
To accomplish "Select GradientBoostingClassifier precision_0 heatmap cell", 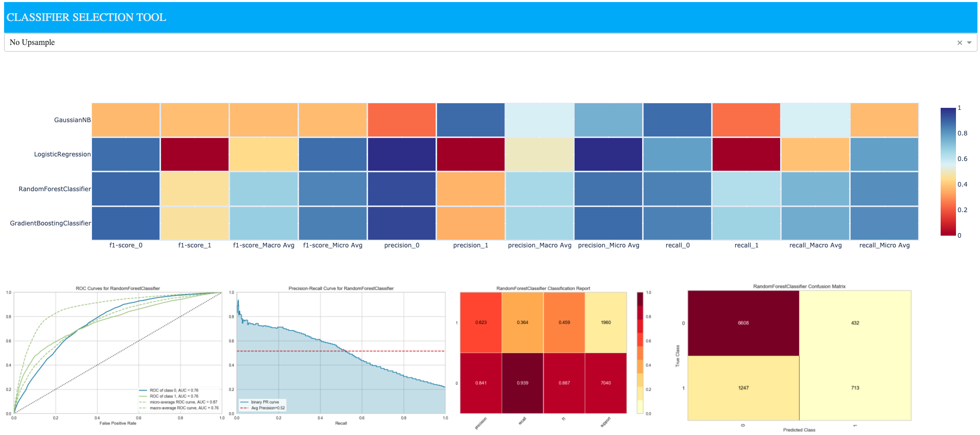I will 402,223.
